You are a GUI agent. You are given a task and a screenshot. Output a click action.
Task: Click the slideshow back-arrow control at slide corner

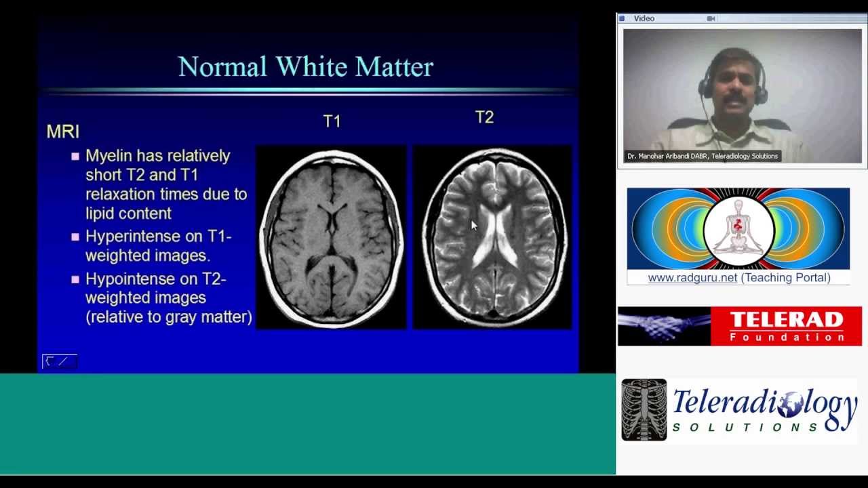pyautogui.click(x=49, y=361)
